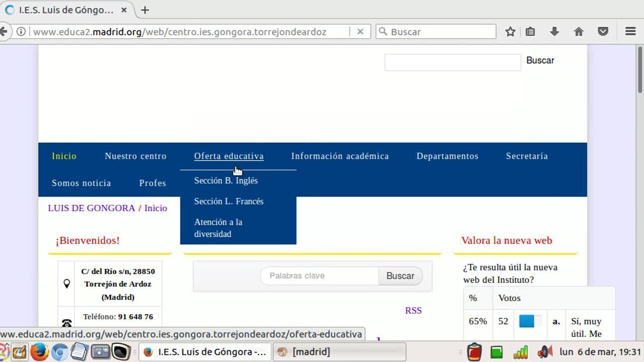This screenshot has width=644, height=362.
Task: Go to browser home page icon
Action: (x=579, y=32)
